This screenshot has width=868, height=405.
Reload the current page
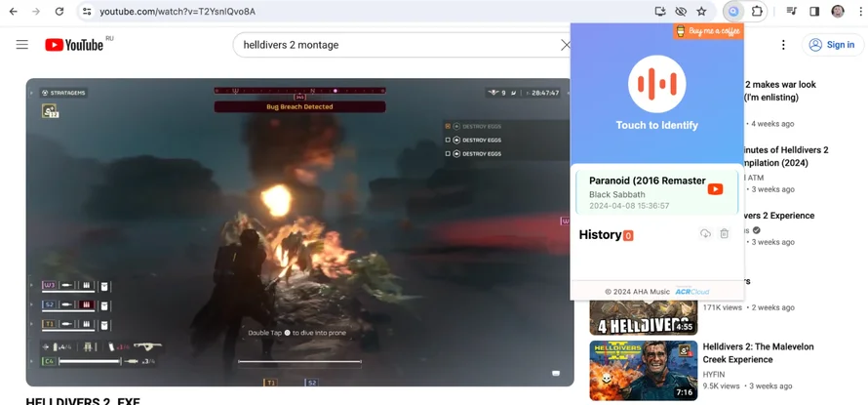(59, 11)
